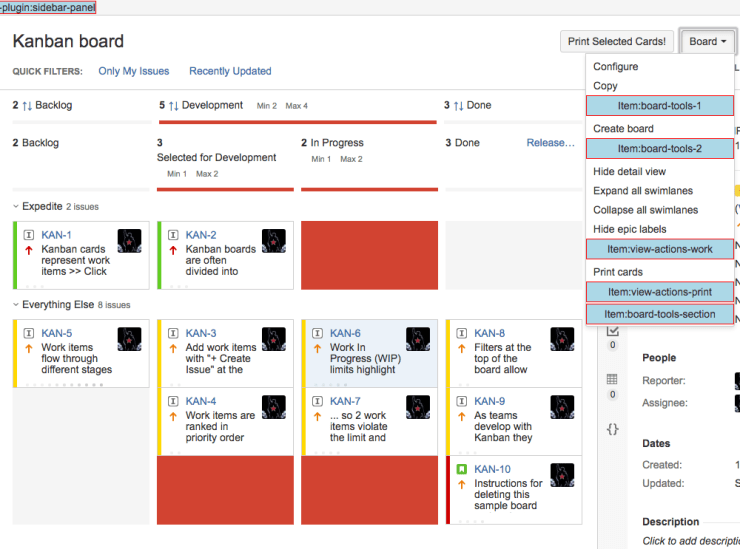Toggle the Only My Issues quick filter
The width and height of the screenshot is (740, 549).
(133, 71)
